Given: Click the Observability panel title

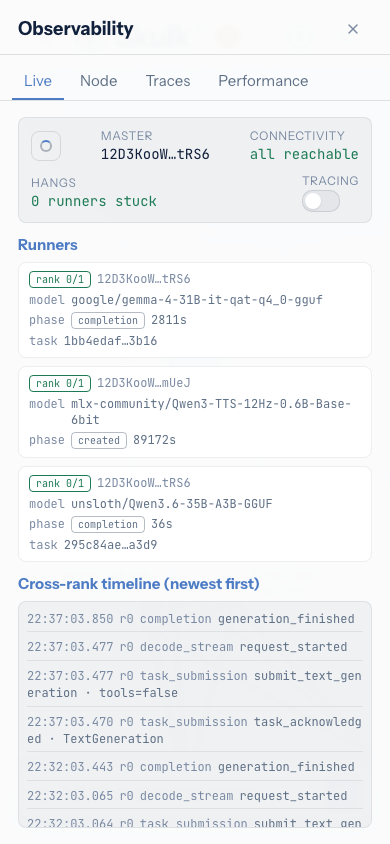Looking at the screenshot, I should point(76,29).
